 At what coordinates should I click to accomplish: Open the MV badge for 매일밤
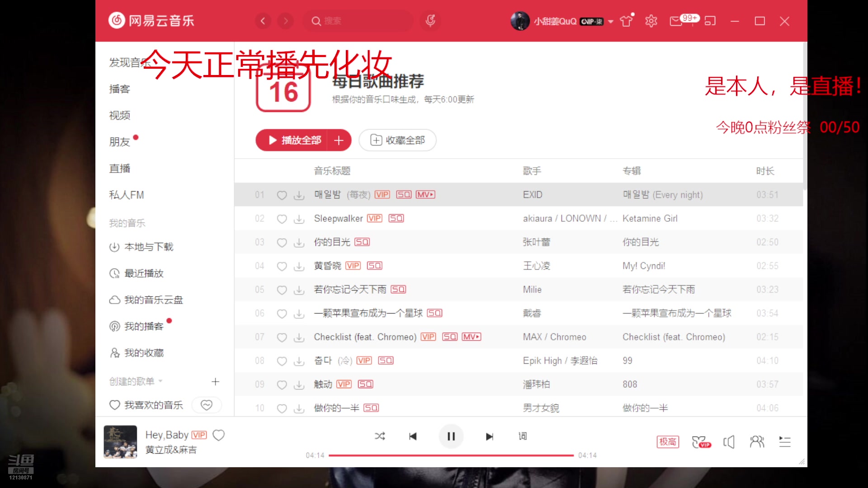(425, 195)
